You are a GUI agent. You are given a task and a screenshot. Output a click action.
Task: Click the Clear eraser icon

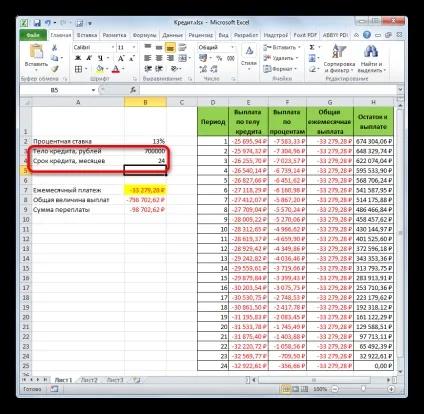tap(312, 69)
